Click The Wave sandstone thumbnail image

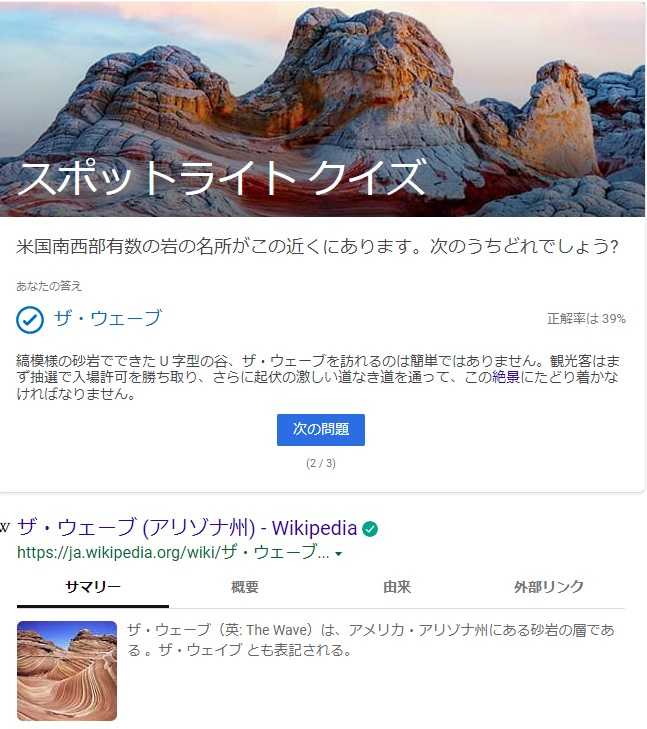(x=67, y=671)
